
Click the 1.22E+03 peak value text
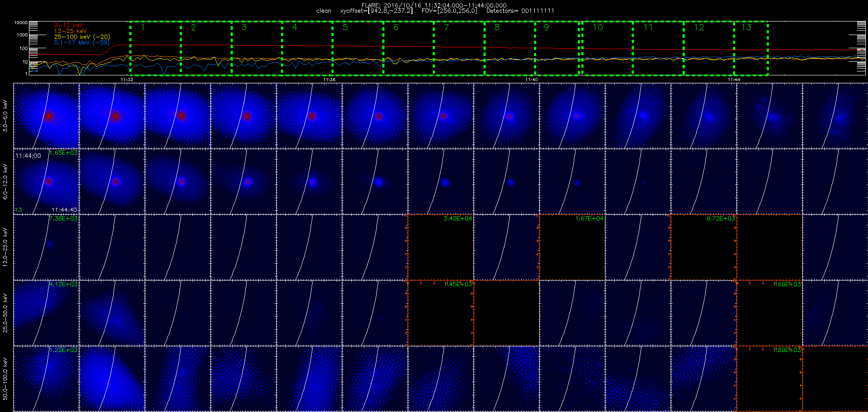point(64,350)
